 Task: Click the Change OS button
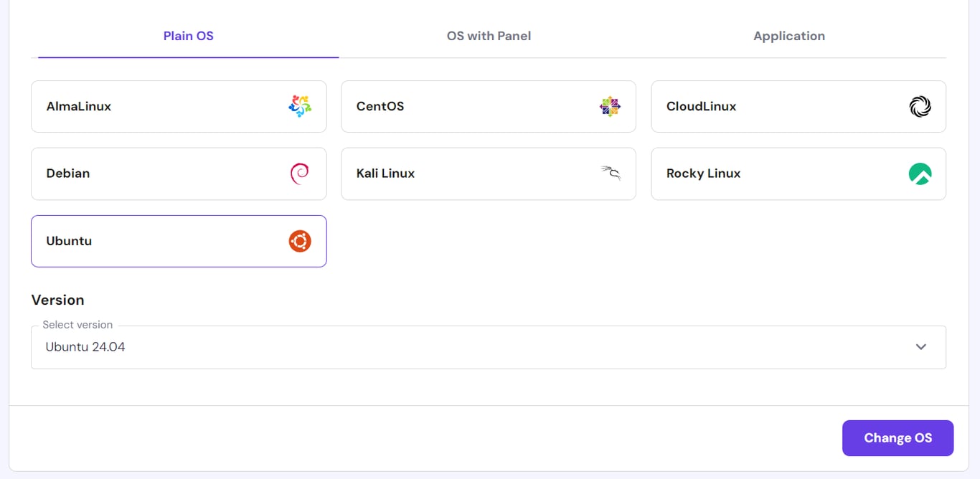tap(897, 437)
